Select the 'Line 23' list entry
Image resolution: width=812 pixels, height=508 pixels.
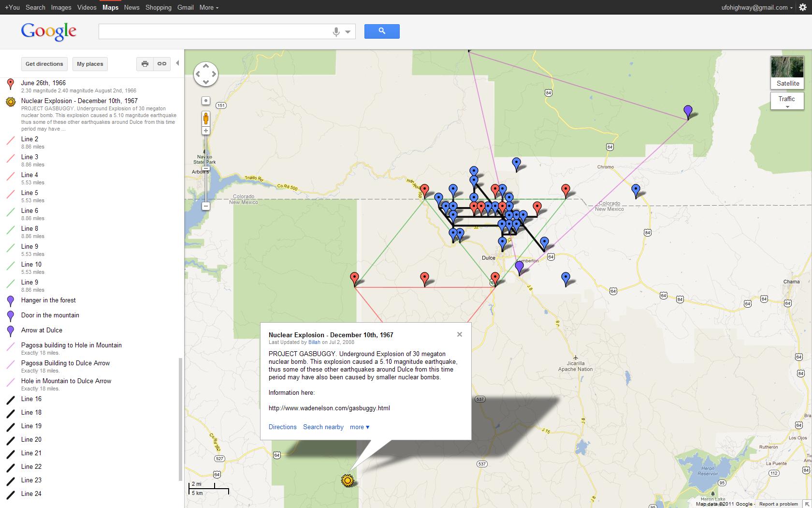(x=31, y=480)
